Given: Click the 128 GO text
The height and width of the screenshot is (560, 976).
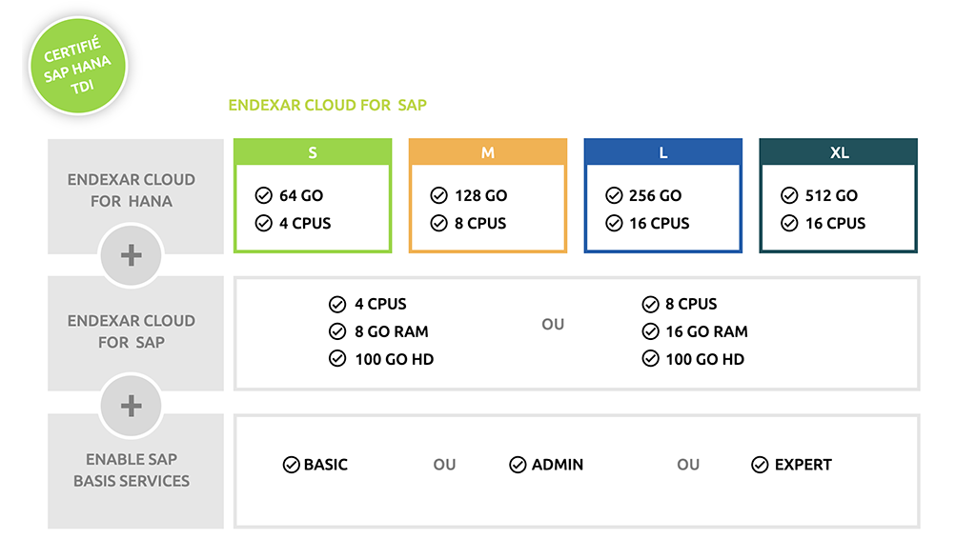Looking at the screenshot, I should (x=481, y=195).
